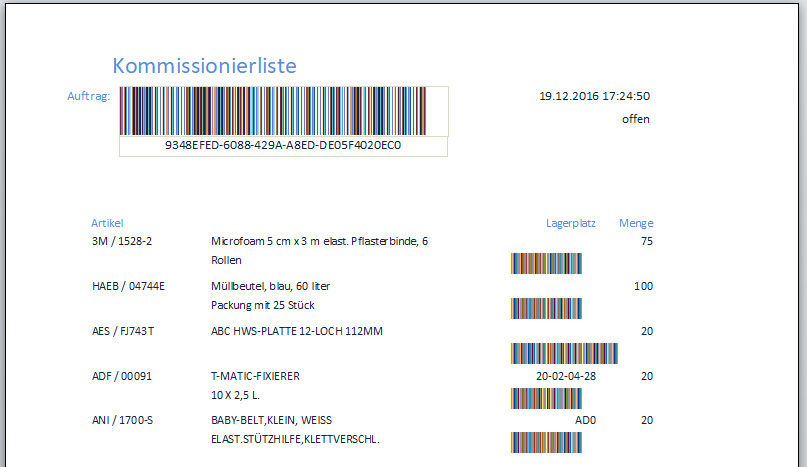Click the Auftrag label

click(89, 96)
